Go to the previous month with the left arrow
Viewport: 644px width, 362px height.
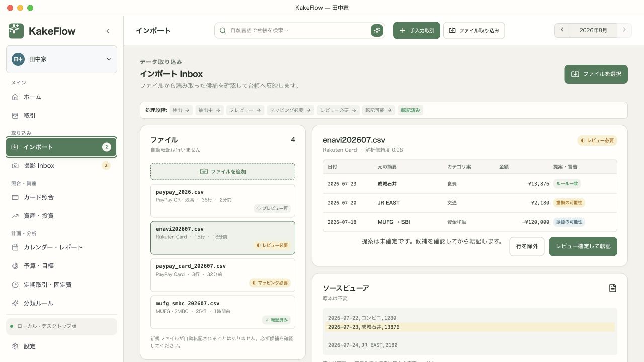pos(562,30)
